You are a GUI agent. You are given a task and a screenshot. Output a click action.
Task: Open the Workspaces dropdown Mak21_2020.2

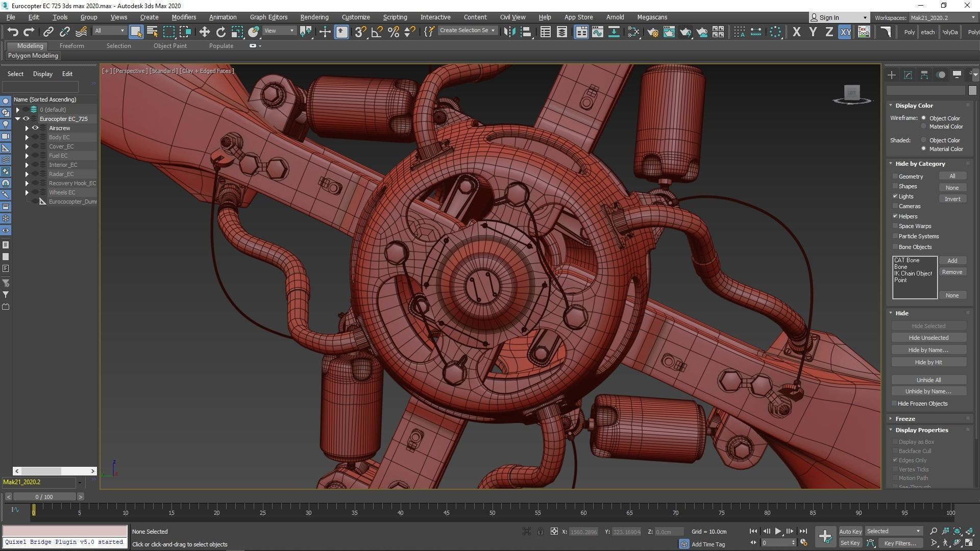coord(942,17)
